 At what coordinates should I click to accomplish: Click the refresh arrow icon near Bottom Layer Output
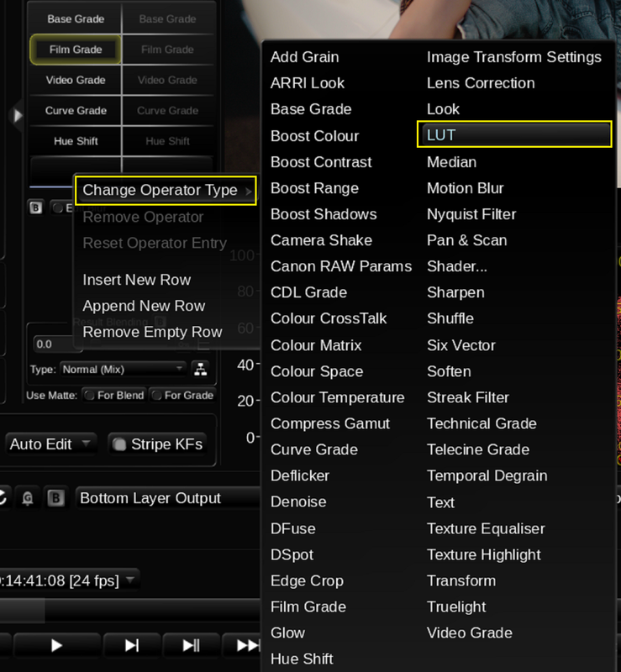pos(3,498)
